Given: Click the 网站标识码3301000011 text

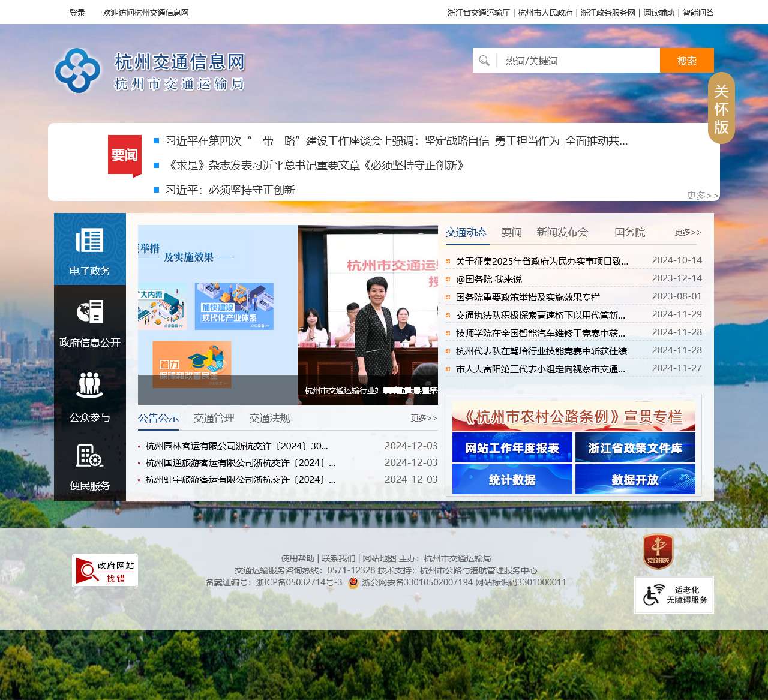Looking at the screenshot, I should click(521, 582).
